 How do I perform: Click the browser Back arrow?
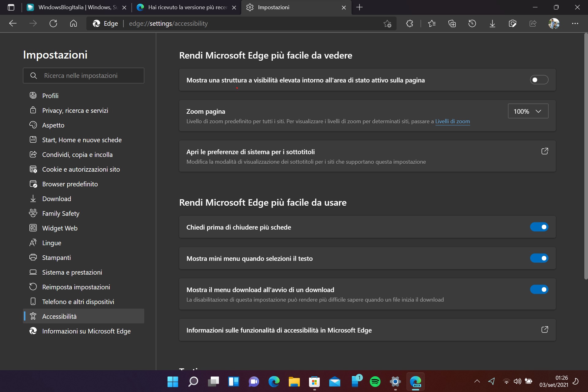point(13,23)
